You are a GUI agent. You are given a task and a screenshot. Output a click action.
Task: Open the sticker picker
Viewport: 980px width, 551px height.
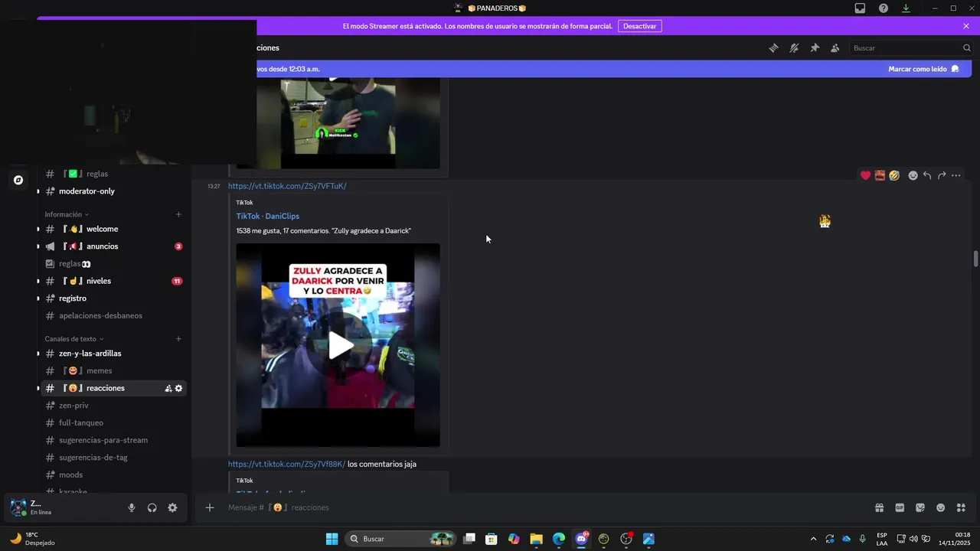pos(920,507)
